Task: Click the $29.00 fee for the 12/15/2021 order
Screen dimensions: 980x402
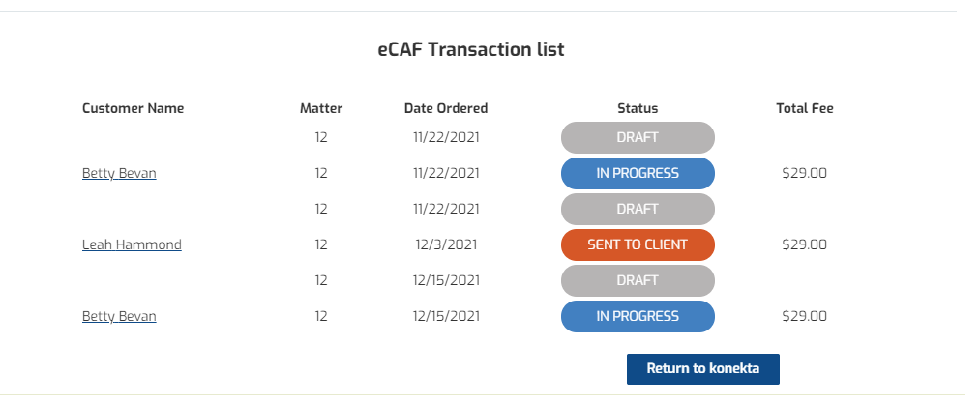Action: click(x=804, y=316)
